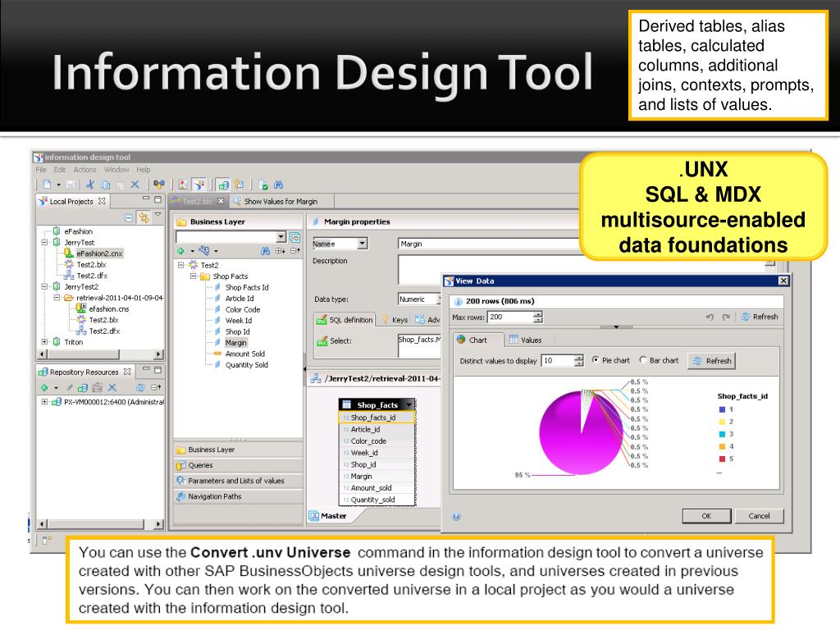The image size is (840, 630).
Task: Open the Keys tab in Margin properties
Action: tap(395, 320)
